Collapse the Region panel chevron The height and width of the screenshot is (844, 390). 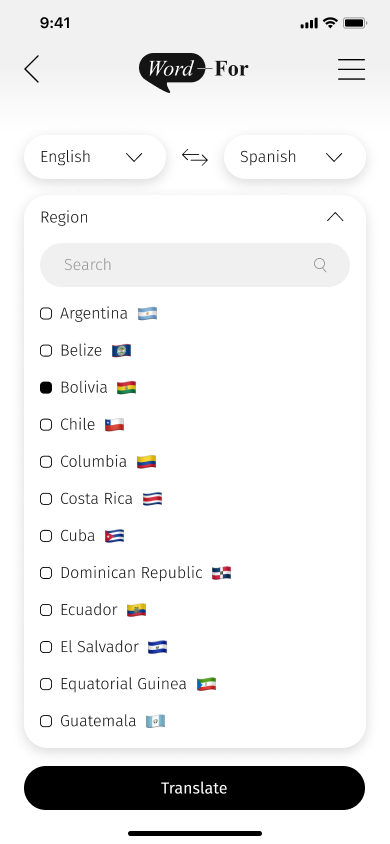(335, 217)
